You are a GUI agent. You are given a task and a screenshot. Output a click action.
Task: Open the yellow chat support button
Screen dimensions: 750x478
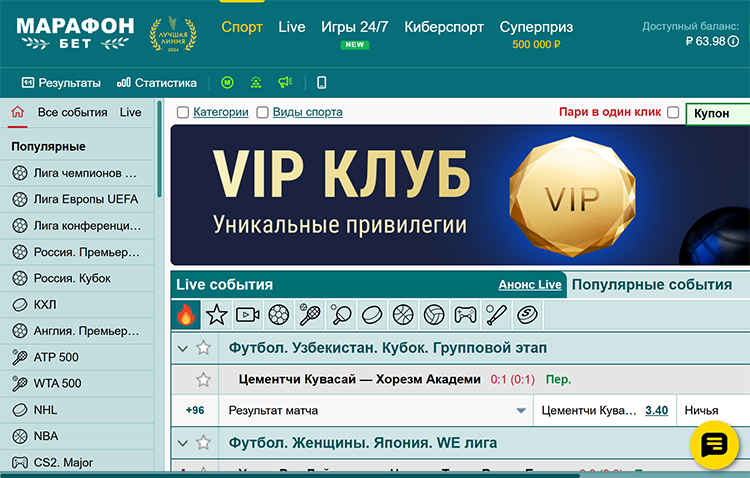coord(714,445)
